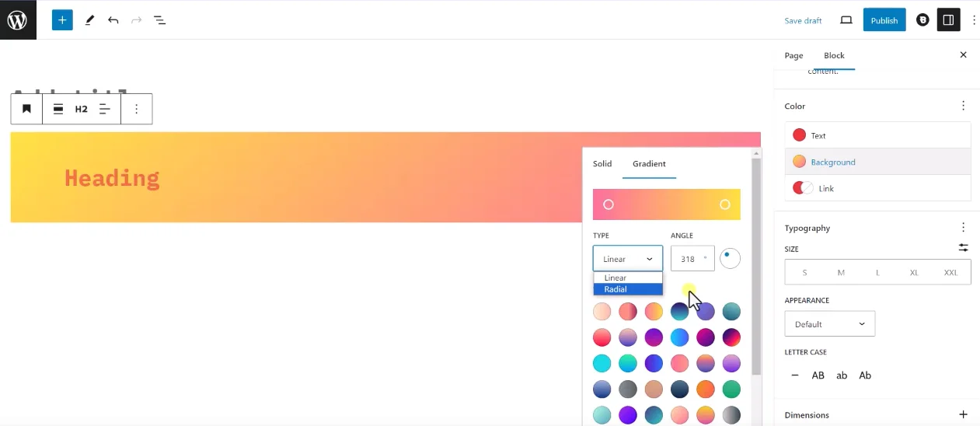This screenshot has width=980, height=426.
Task: Open typography size custom settings toggle
Action: (963, 248)
